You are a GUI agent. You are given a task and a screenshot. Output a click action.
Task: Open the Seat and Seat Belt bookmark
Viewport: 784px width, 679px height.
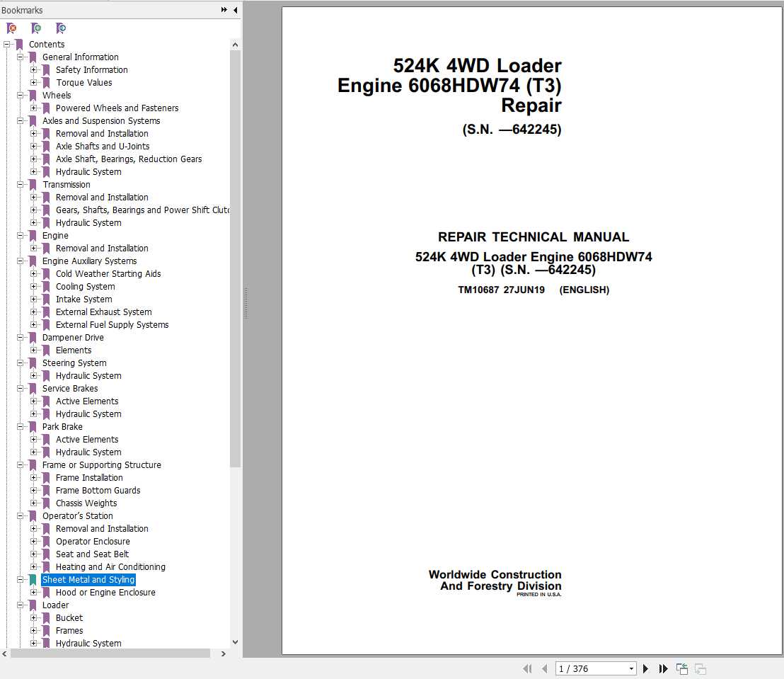tap(92, 554)
